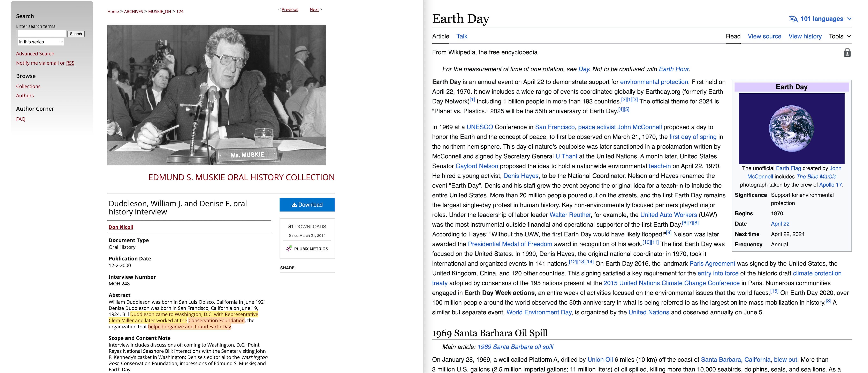
Task: Go to the Previous record link
Action: coord(290,9)
